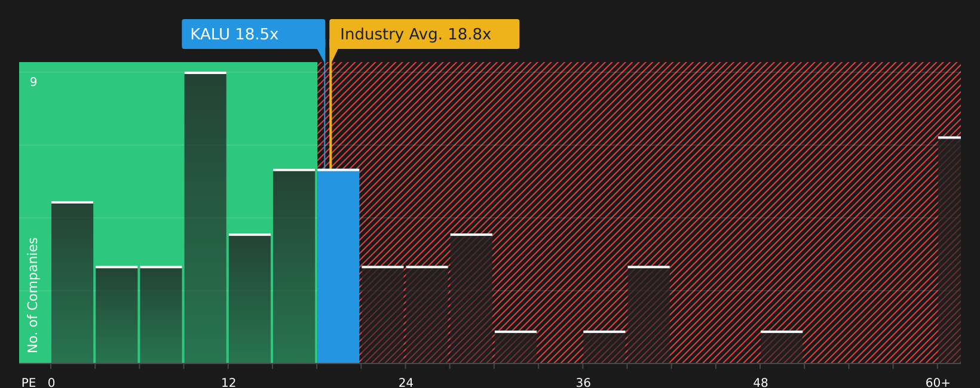The image size is (980, 388).
Task: Click the x-axis label 24
Action: coord(406,383)
